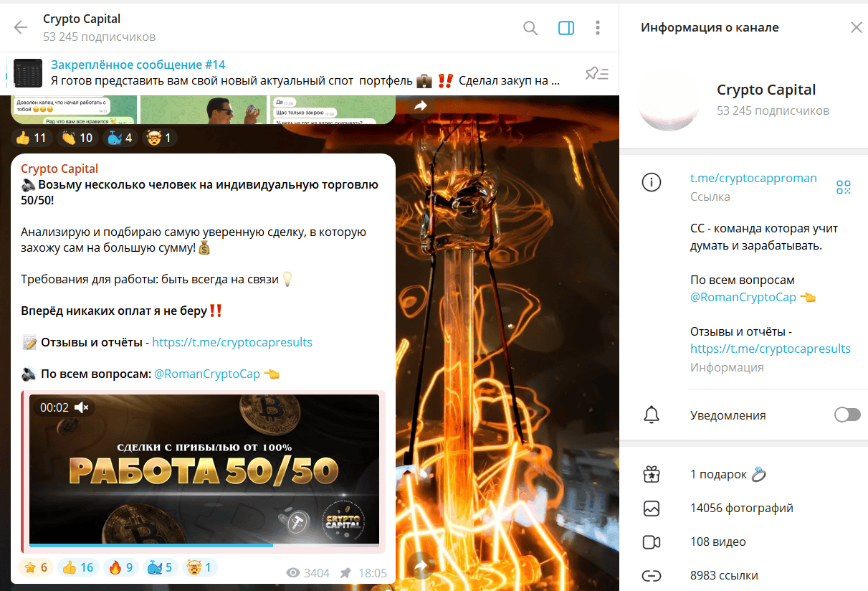Click the photos picture icon

click(652, 508)
